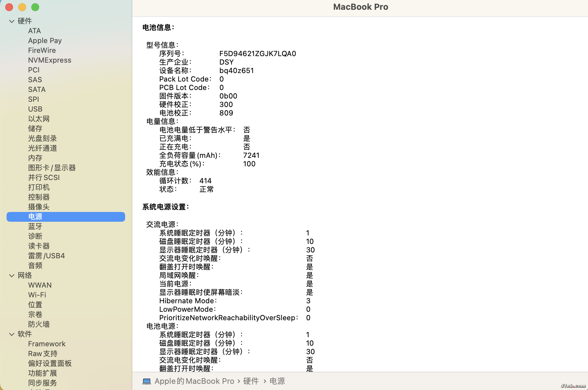The image size is (588, 390).
Task: Select Wi-Fi under 网络
Action: point(37,294)
